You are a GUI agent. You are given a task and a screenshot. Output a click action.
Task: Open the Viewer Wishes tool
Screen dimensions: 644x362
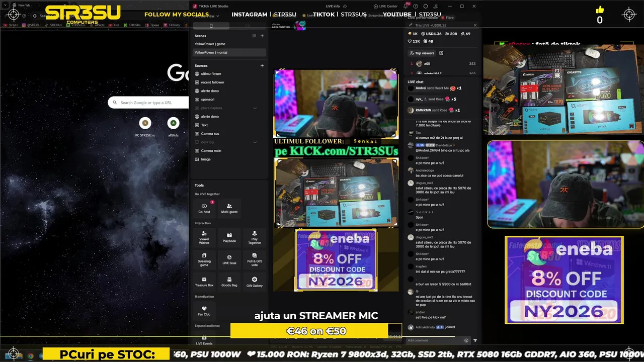click(x=204, y=237)
